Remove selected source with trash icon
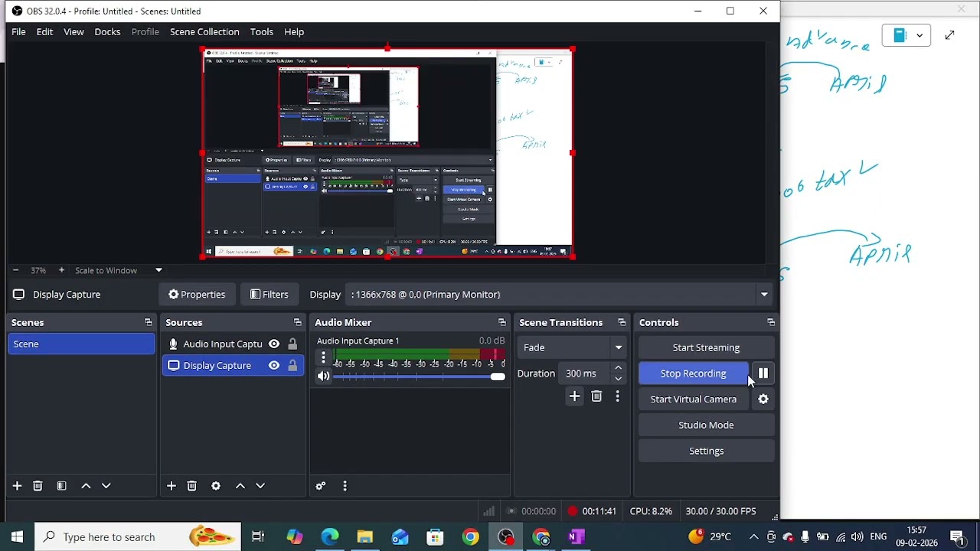The height and width of the screenshot is (551, 980). point(191,486)
